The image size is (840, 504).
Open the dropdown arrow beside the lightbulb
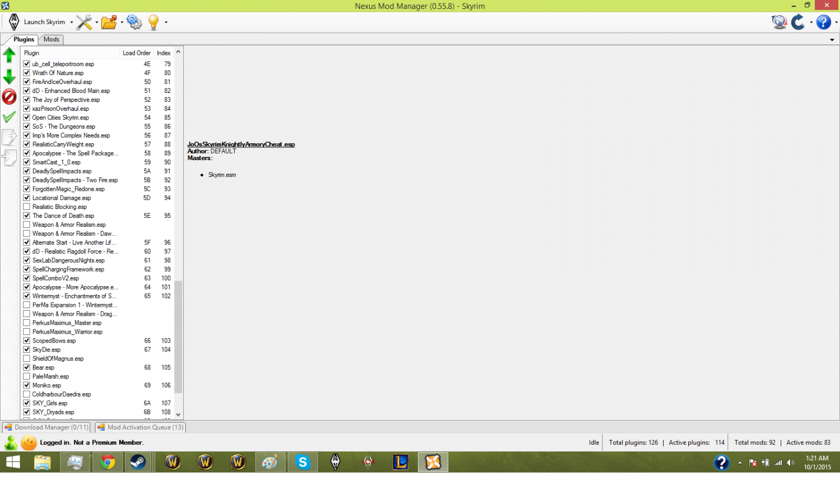click(x=166, y=22)
